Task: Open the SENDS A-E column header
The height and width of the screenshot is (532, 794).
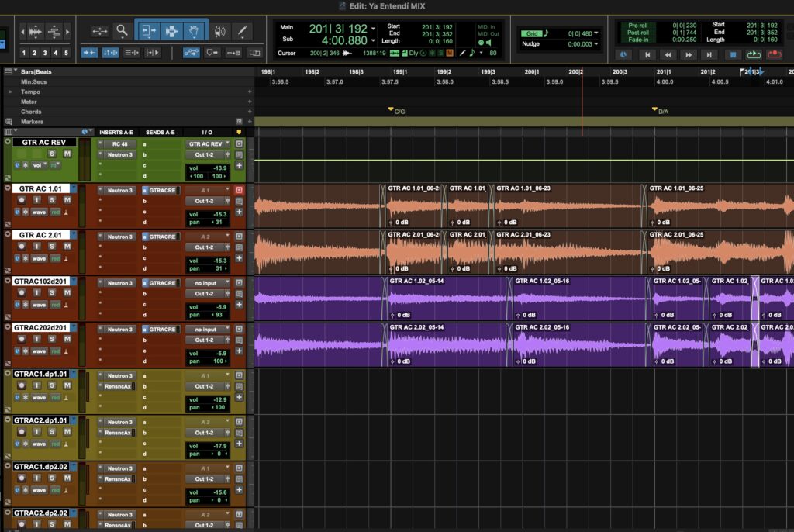Action: coord(160,133)
